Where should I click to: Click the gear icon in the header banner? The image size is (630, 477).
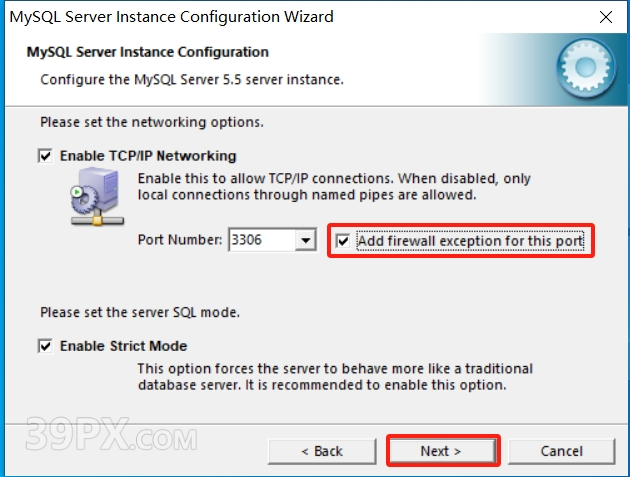pyautogui.click(x=586, y=68)
